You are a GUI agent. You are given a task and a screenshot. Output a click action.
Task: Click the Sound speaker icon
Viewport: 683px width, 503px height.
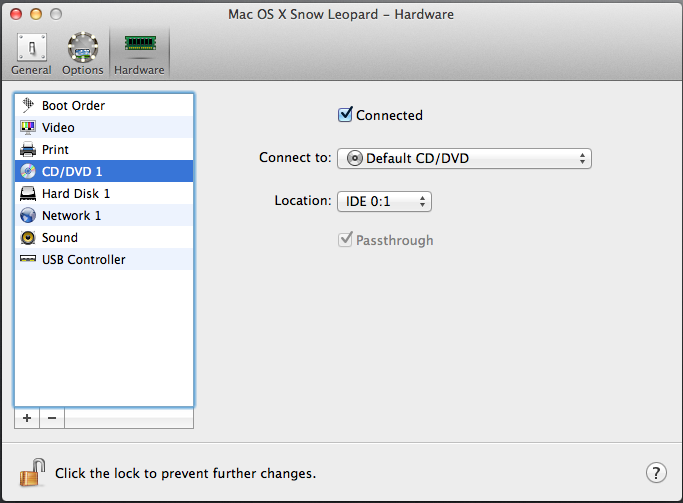(28, 237)
